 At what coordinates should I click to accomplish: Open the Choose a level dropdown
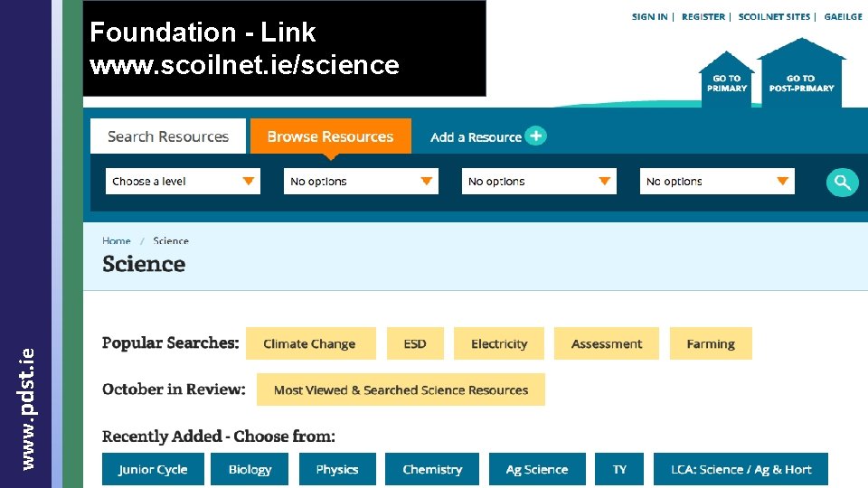click(x=183, y=182)
